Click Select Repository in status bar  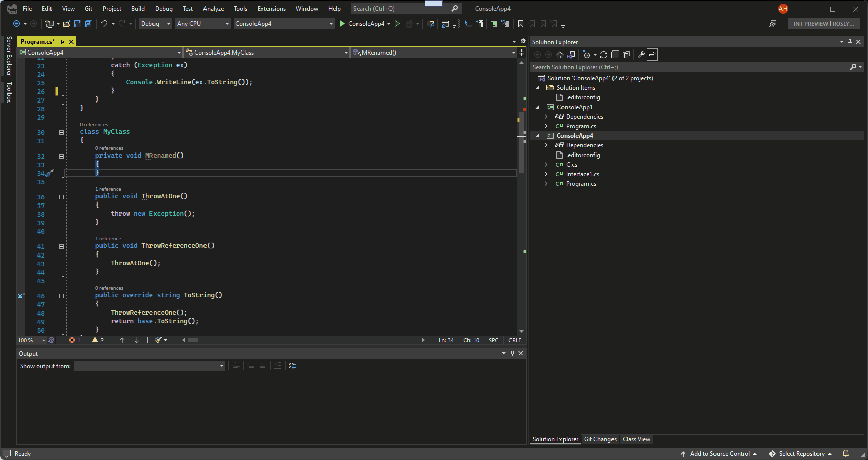800,454
